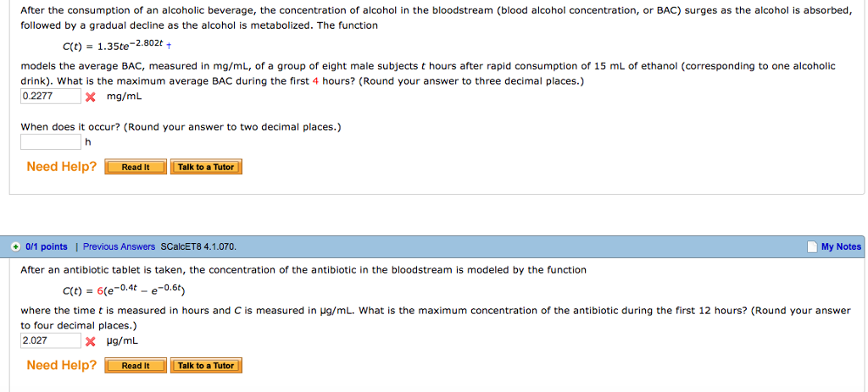
Task: Talk to a Tutor about the antibiotic problem
Action: 206,366
